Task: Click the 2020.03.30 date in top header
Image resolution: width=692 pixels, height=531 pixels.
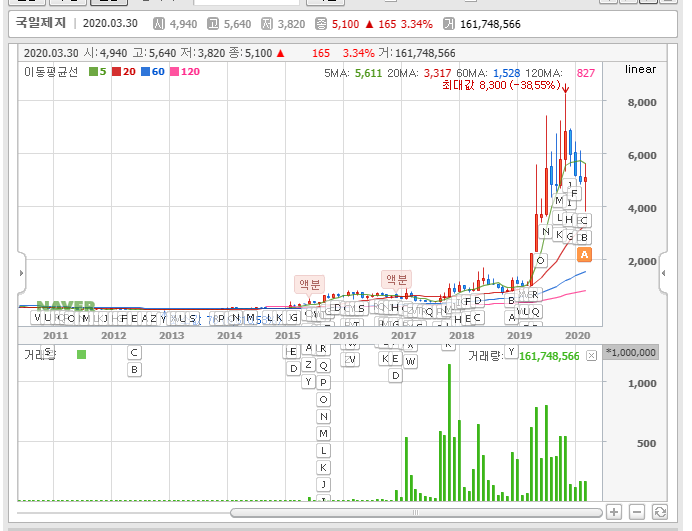Action: 110,23
